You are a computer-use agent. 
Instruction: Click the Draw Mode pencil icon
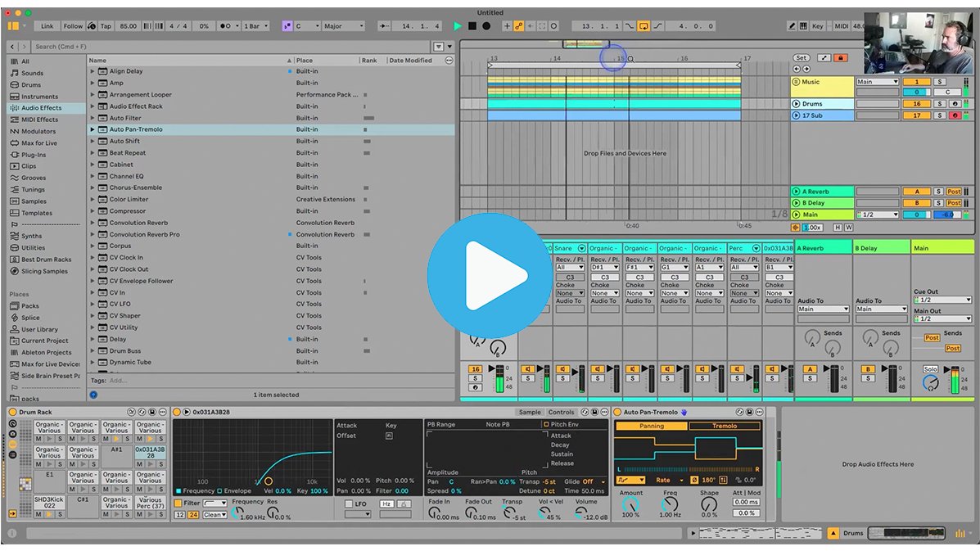[792, 26]
